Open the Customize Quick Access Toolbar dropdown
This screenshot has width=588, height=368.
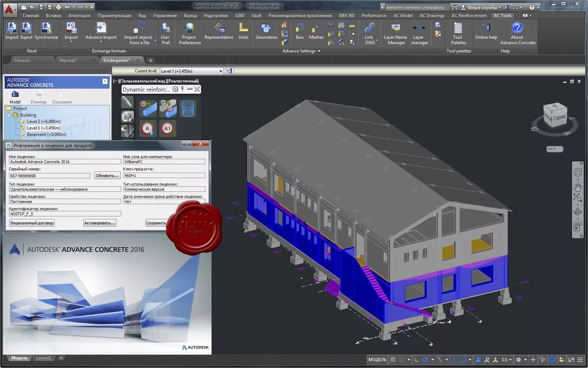(x=92, y=7)
